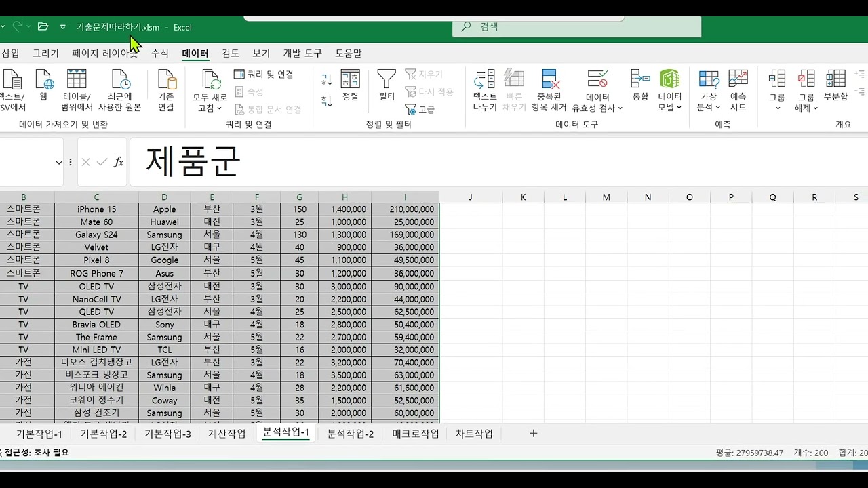
Task: Open sheet tab 기본작업-3
Action: 167,434
